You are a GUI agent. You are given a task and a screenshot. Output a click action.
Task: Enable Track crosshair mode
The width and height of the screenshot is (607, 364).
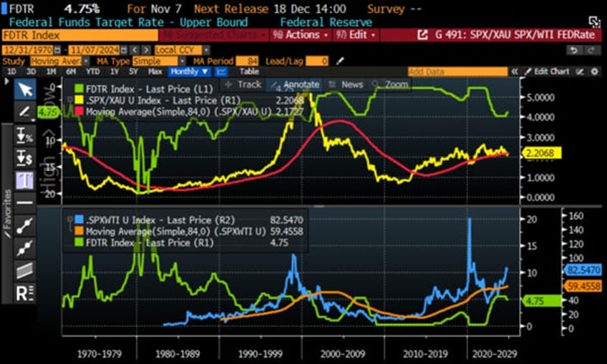(x=243, y=84)
